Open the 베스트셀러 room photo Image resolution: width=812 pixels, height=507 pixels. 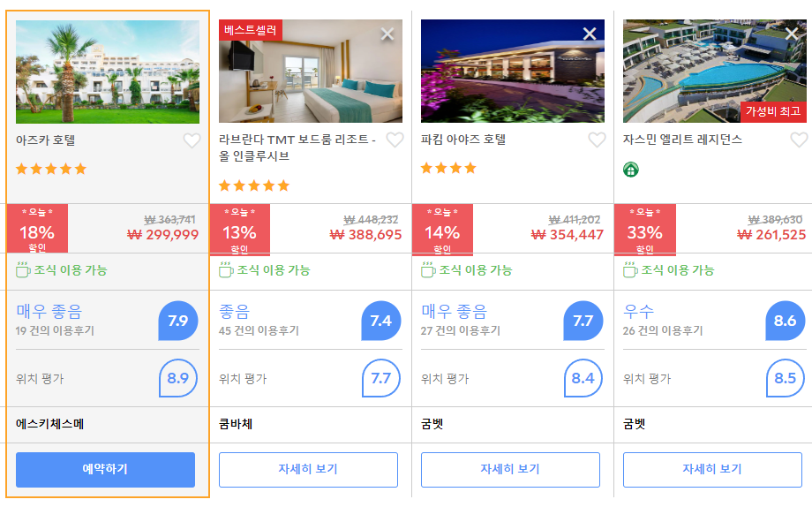point(310,71)
